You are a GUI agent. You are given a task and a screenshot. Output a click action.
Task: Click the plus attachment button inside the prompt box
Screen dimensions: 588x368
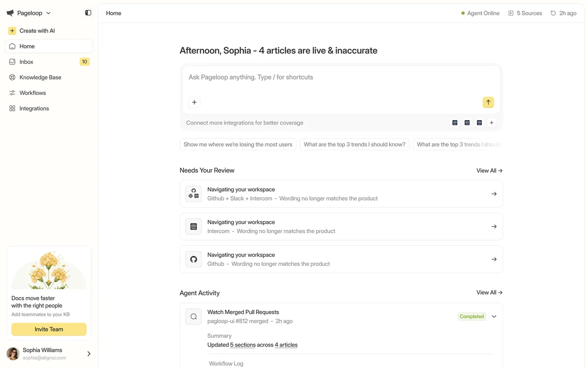(x=194, y=102)
